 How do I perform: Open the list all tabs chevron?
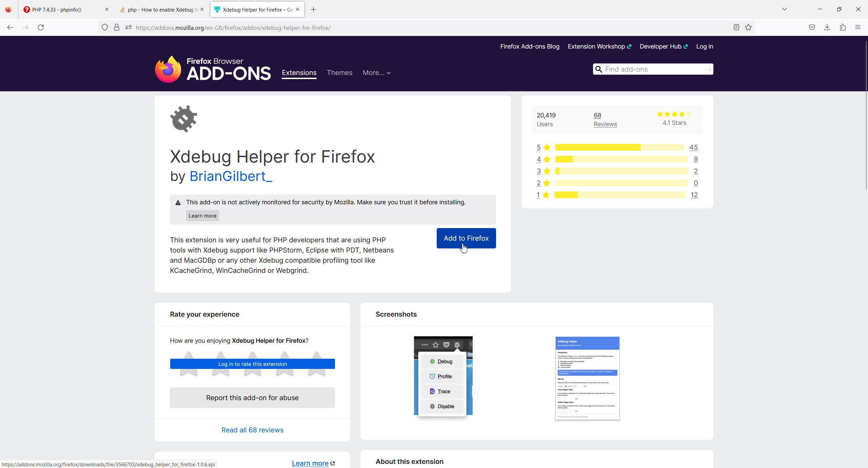pos(784,9)
